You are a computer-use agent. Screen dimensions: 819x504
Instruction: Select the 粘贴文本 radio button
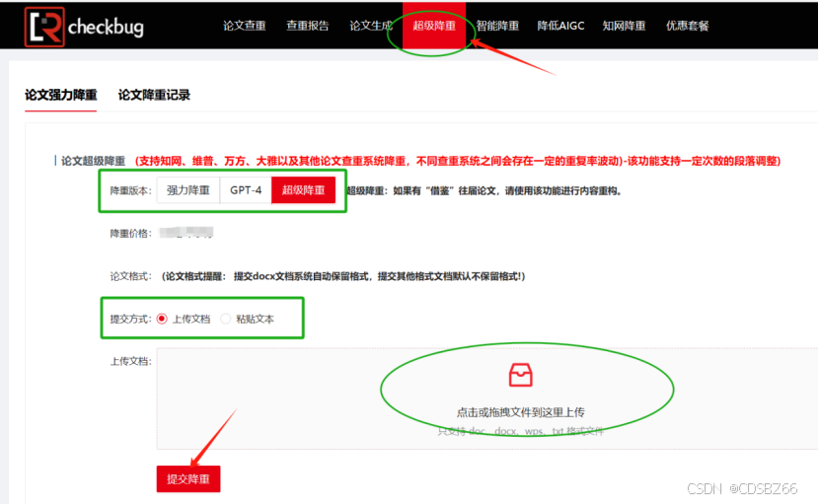pos(225,319)
